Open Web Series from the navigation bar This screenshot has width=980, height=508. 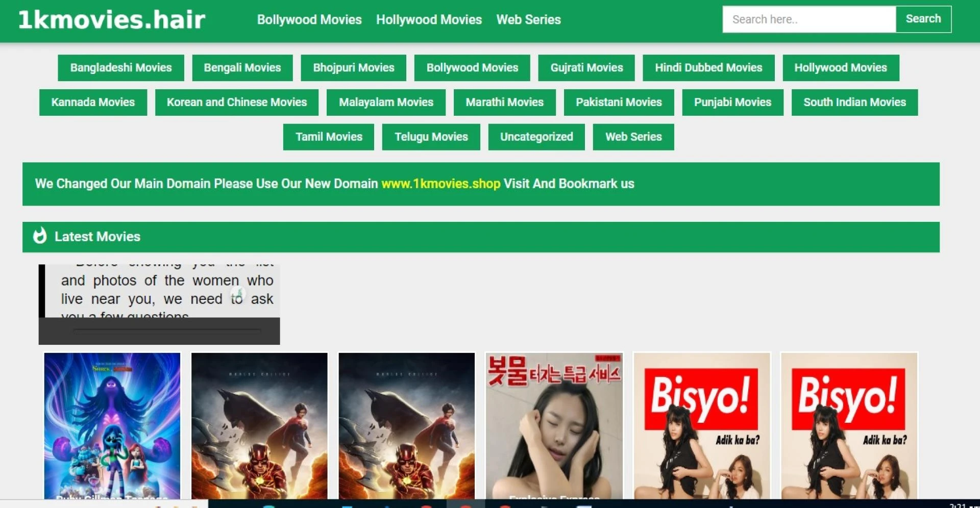[x=529, y=19]
